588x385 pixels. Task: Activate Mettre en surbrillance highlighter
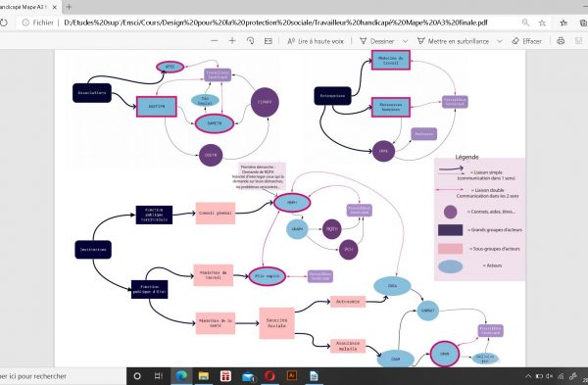[453, 41]
